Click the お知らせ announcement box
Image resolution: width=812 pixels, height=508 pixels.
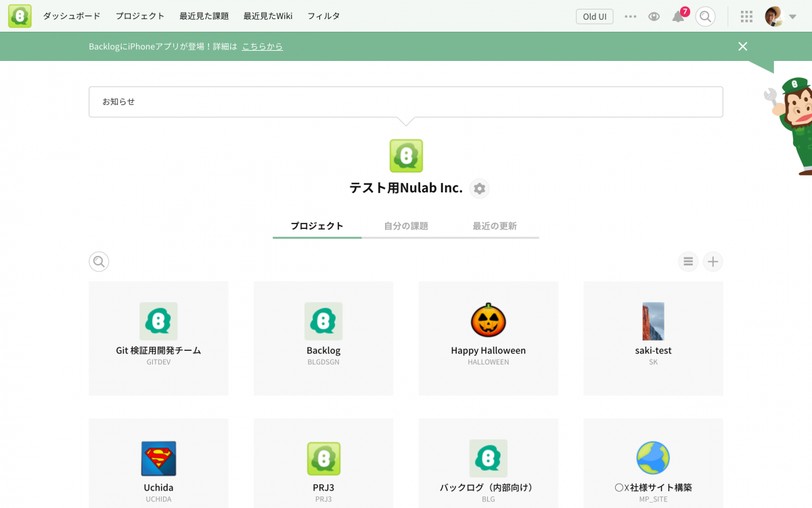tap(406, 102)
